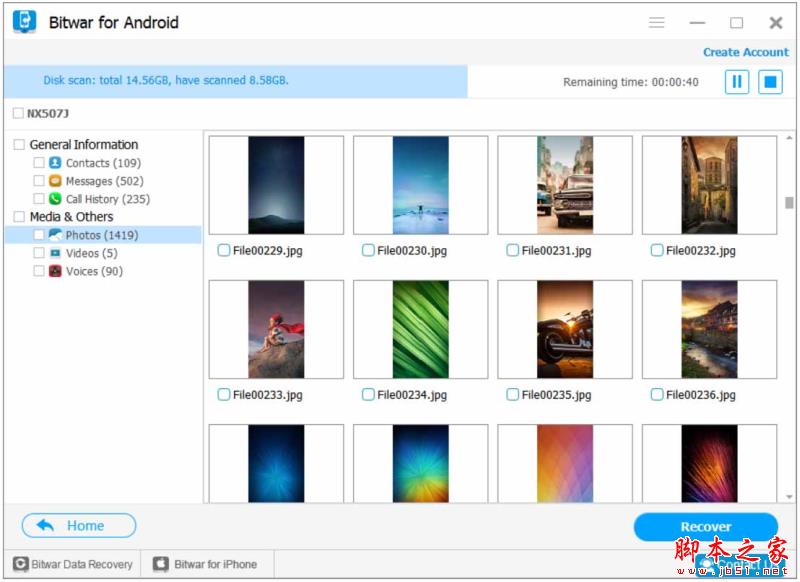
Task: Click the Voices category icon
Action: (55, 271)
